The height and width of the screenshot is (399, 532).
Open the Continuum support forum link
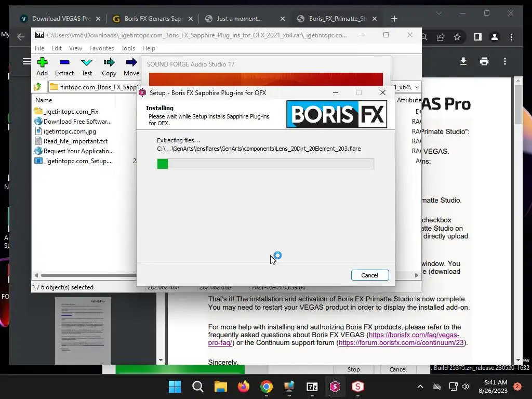pos(401,343)
